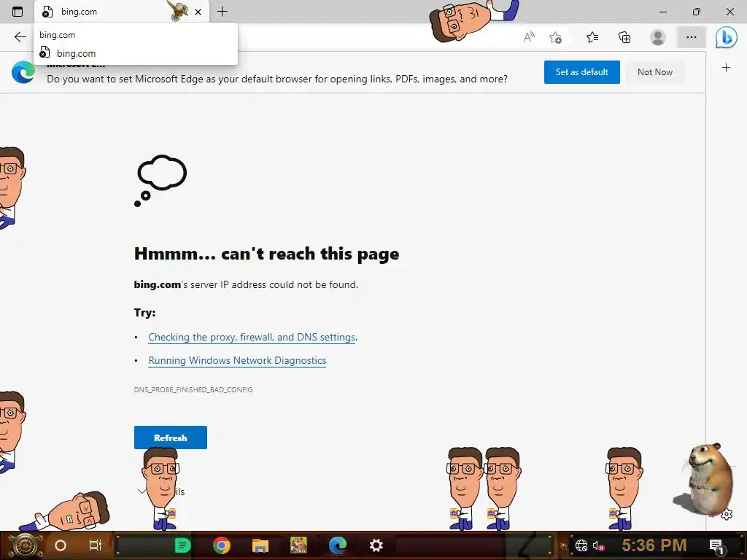747x560 pixels.
Task: Open the steampunk Start button
Action: [24, 545]
